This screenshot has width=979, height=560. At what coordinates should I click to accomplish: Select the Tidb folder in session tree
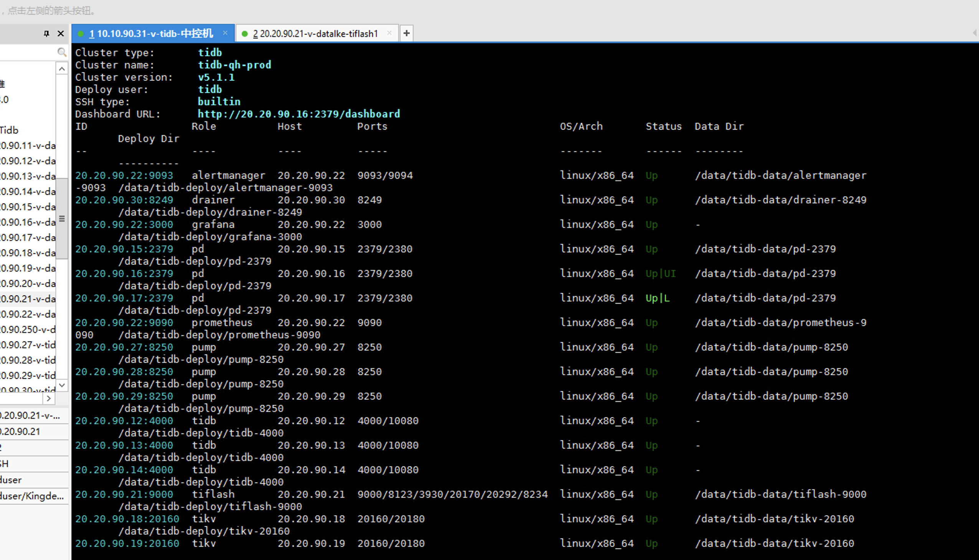click(x=9, y=130)
